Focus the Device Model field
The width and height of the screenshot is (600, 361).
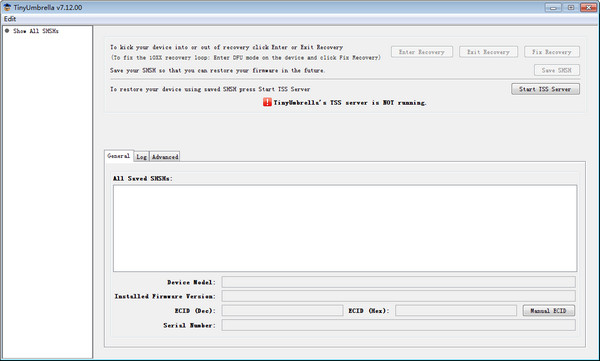pyautogui.click(x=398, y=282)
